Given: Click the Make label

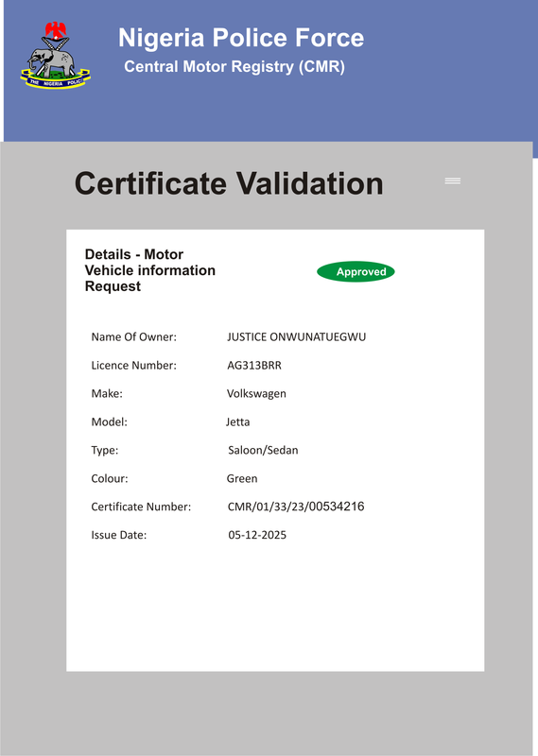Looking at the screenshot, I should [107, 393].
